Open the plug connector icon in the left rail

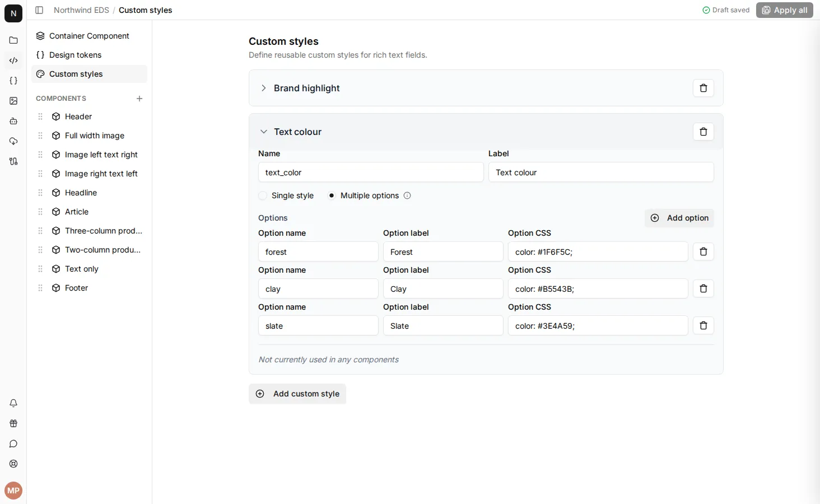[x=13, y=161]
